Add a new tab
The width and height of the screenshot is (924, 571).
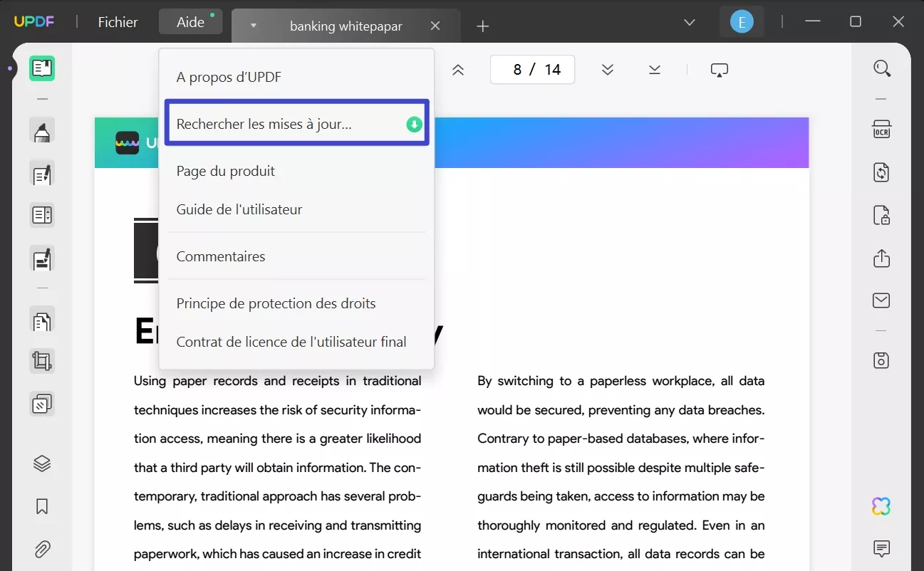(483, 26)
